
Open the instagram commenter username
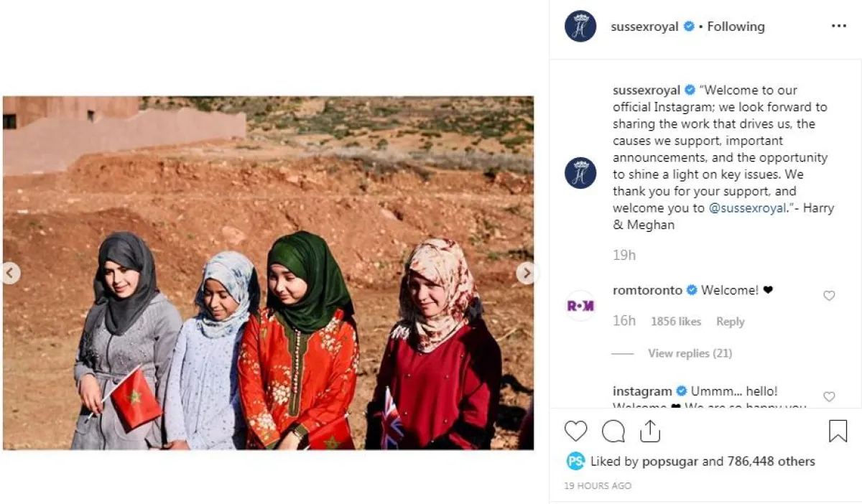pyautogui.click(x=642, y=391)
